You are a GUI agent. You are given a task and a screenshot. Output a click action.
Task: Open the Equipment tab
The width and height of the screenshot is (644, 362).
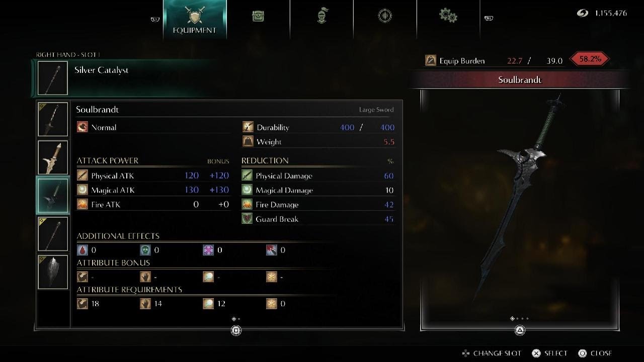click(194, 20)
